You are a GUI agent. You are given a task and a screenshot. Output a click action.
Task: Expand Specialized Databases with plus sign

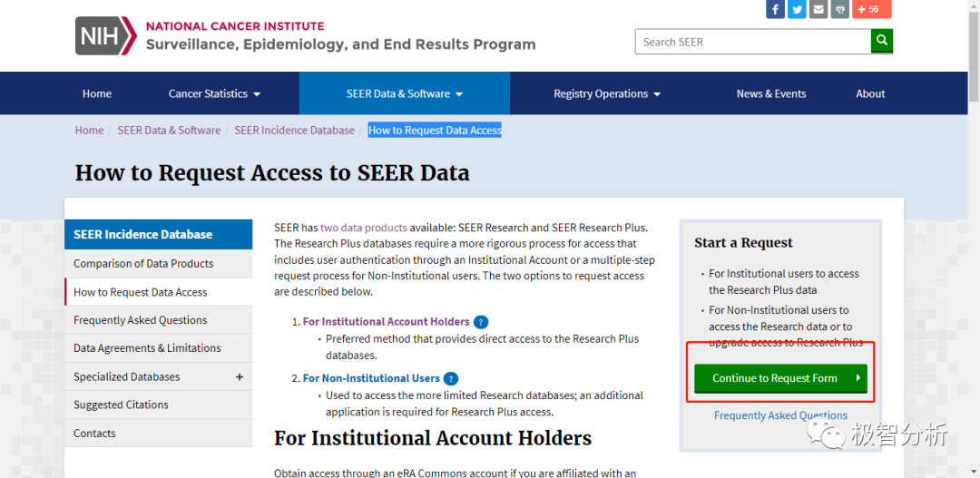(240, 376)
